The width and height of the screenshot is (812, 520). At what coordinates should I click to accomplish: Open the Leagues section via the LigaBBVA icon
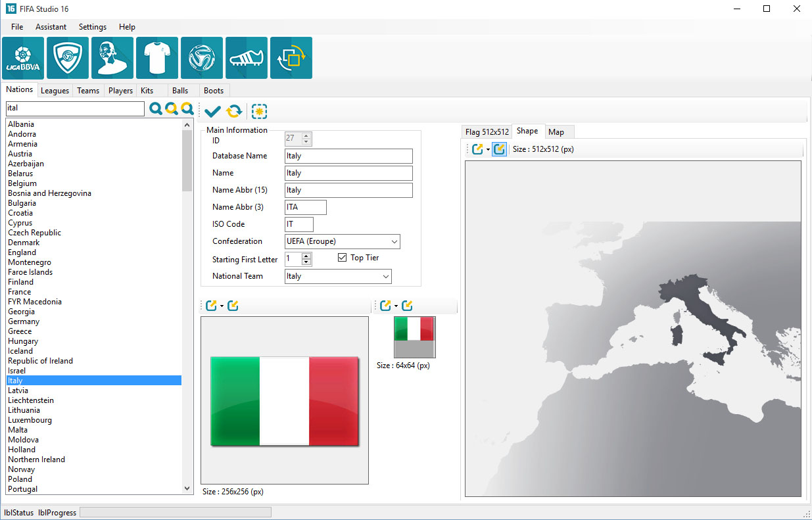(23, 58)
